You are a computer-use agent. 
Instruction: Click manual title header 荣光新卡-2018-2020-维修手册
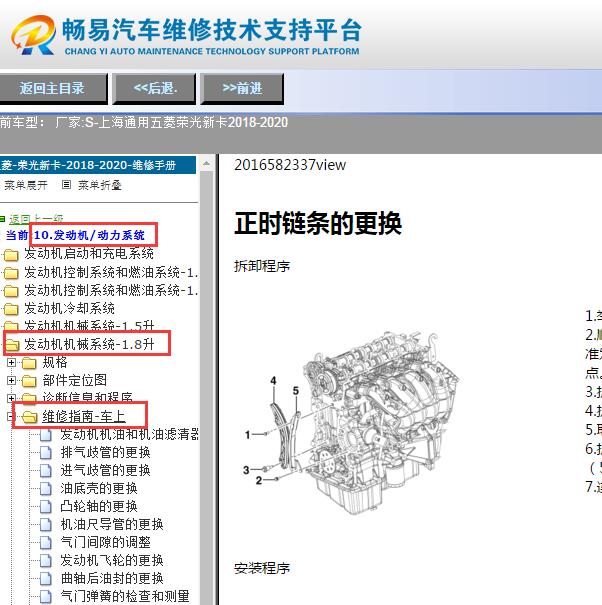(x=98, y=165)
